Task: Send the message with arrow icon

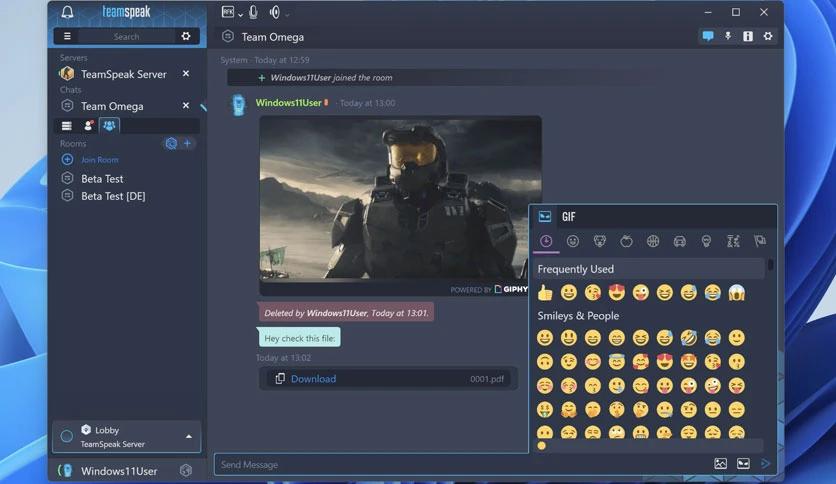Action: pos(766,464)
